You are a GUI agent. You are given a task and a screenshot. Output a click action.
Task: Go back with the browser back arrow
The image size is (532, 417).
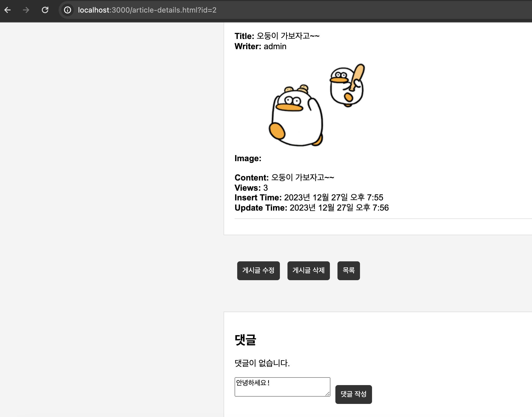pos(8,10)
